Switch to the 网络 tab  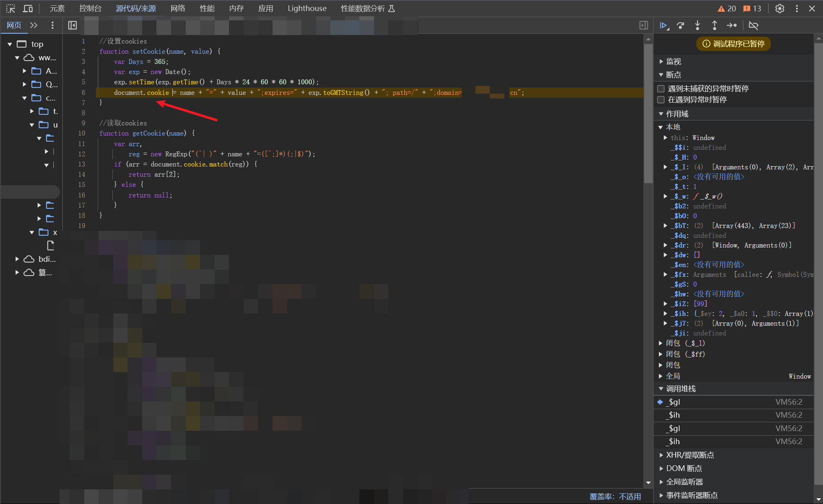(178, 9)
